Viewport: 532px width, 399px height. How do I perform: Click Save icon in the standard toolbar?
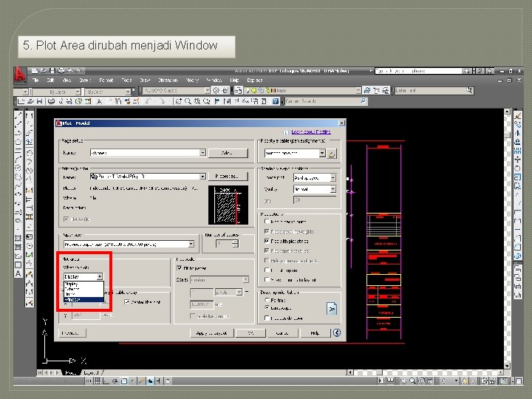[x=40, y=101]
